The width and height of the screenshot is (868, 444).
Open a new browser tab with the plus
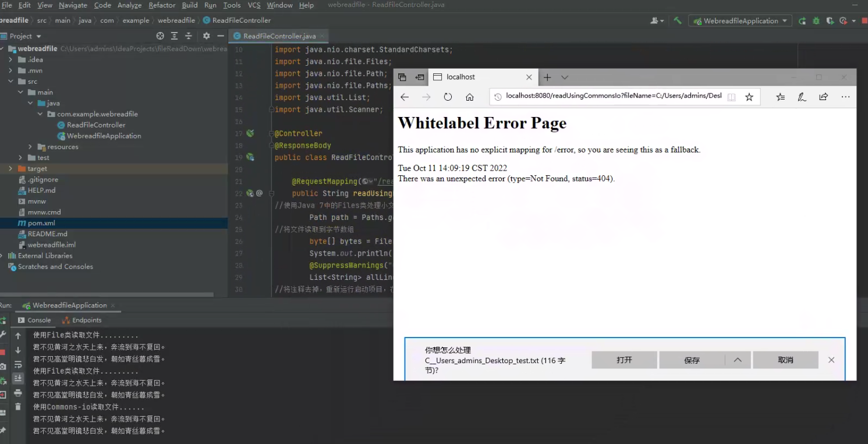(547, 77)
